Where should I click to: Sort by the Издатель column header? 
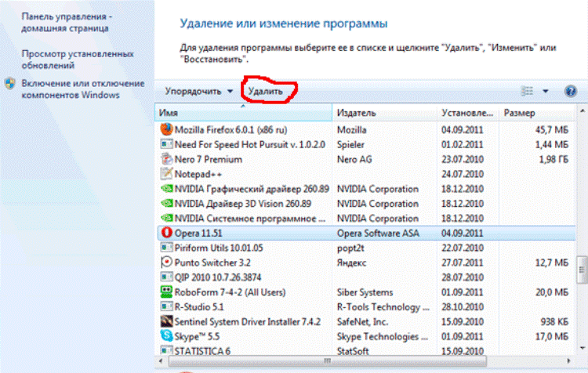[385, 113]
